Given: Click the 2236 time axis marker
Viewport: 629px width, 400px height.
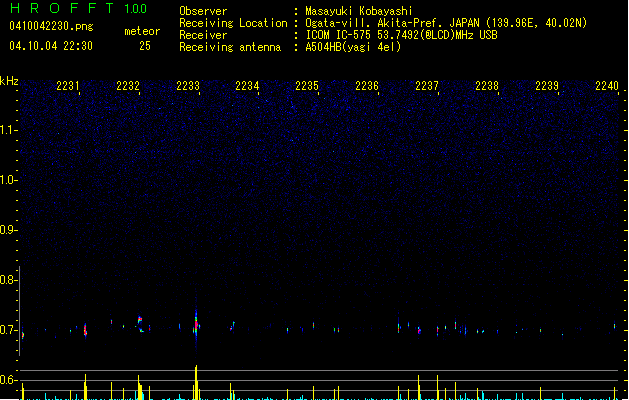Looking at the screenshot, I should [367, 86].
